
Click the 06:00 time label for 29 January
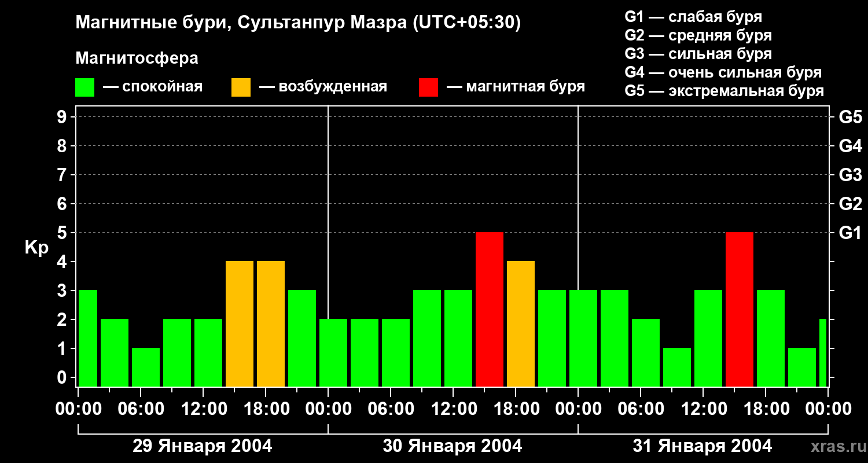pos(141,409)
